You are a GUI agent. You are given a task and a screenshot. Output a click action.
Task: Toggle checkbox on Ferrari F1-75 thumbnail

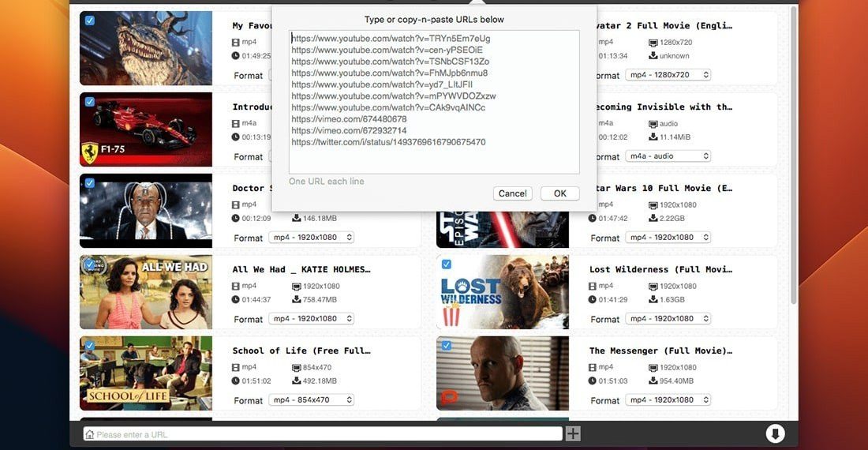[90, 102]
